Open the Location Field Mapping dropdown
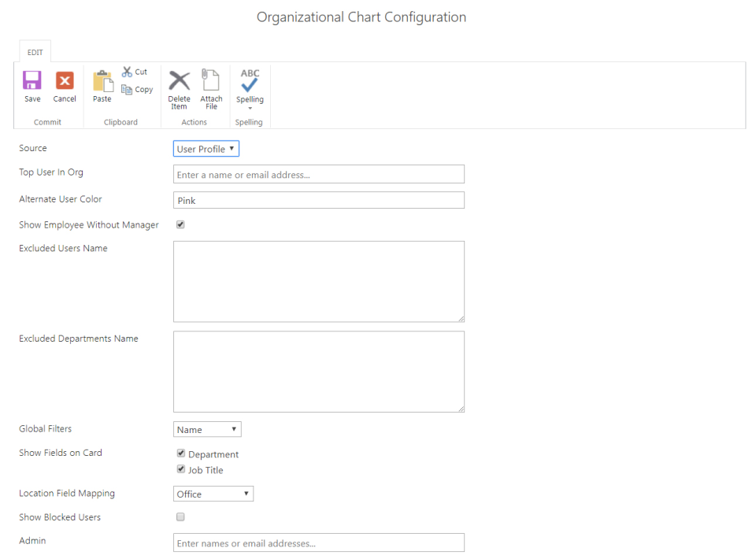 213,494
